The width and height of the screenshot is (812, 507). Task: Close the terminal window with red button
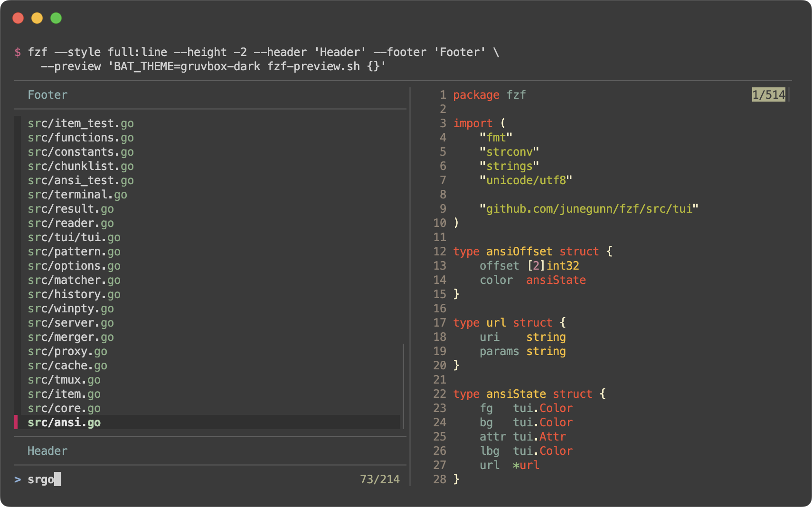coord(18,18)
